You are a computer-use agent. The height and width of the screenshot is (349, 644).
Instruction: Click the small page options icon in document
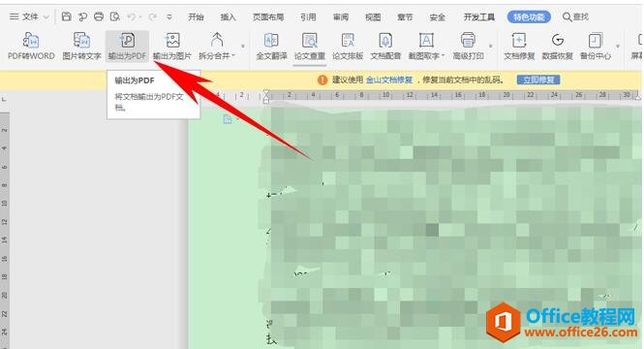228,119
